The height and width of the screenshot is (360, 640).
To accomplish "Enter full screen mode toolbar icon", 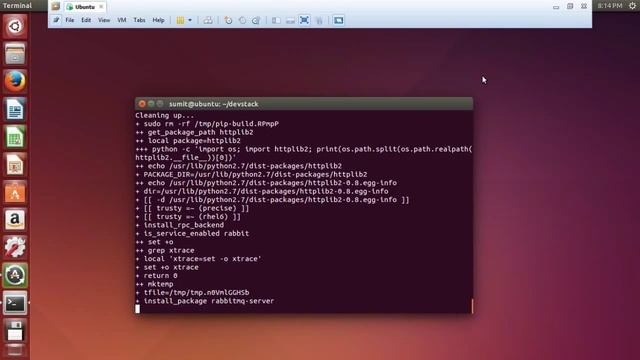I will click(x=304, y=20).
